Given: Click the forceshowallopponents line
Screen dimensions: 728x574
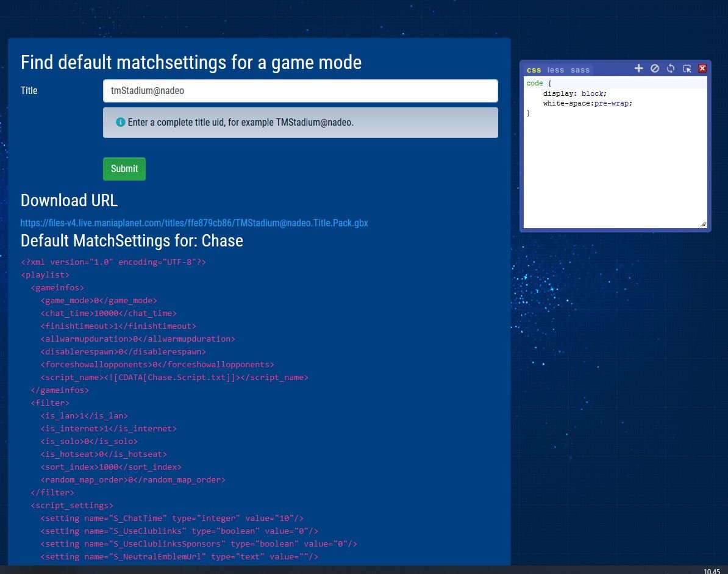Looking at the screenshot, I should coord(157,365).
